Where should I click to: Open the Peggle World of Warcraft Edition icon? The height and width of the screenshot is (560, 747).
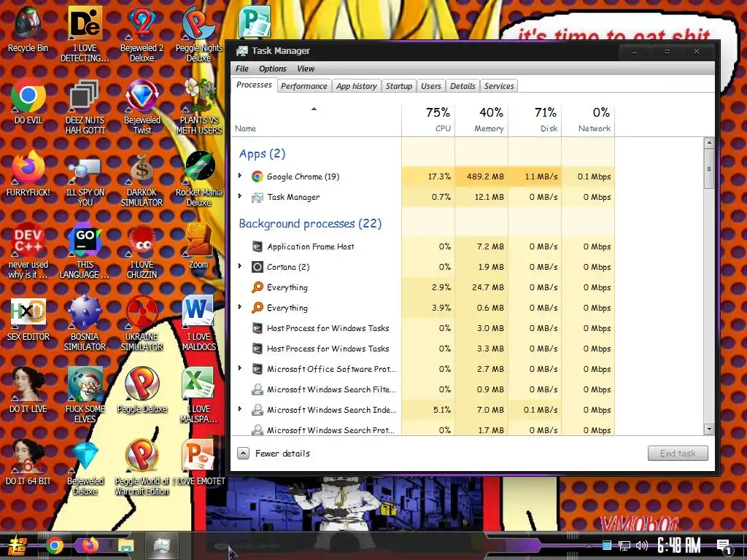click(142, 467)
